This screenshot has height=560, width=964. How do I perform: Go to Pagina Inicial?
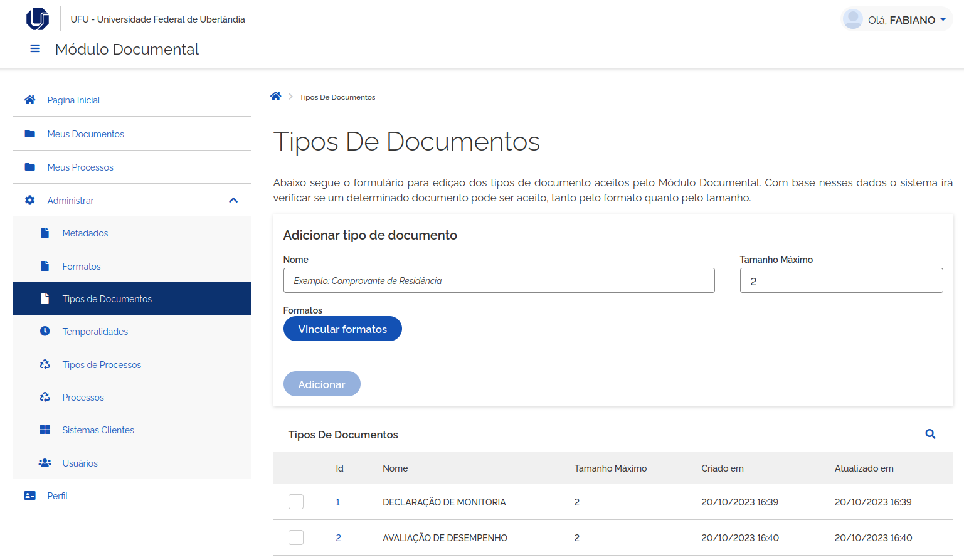[73, 100]
